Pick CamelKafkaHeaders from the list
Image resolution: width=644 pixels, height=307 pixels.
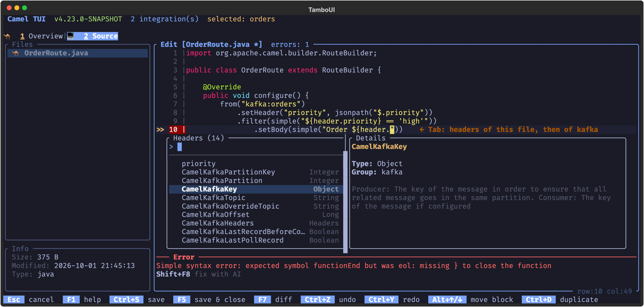(x=256, y=223)
